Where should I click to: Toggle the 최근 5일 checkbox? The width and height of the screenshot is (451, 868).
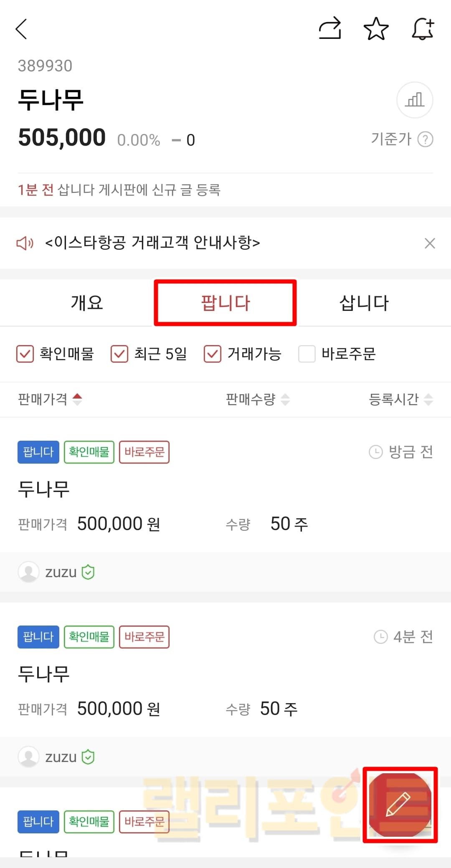point(119,354)
